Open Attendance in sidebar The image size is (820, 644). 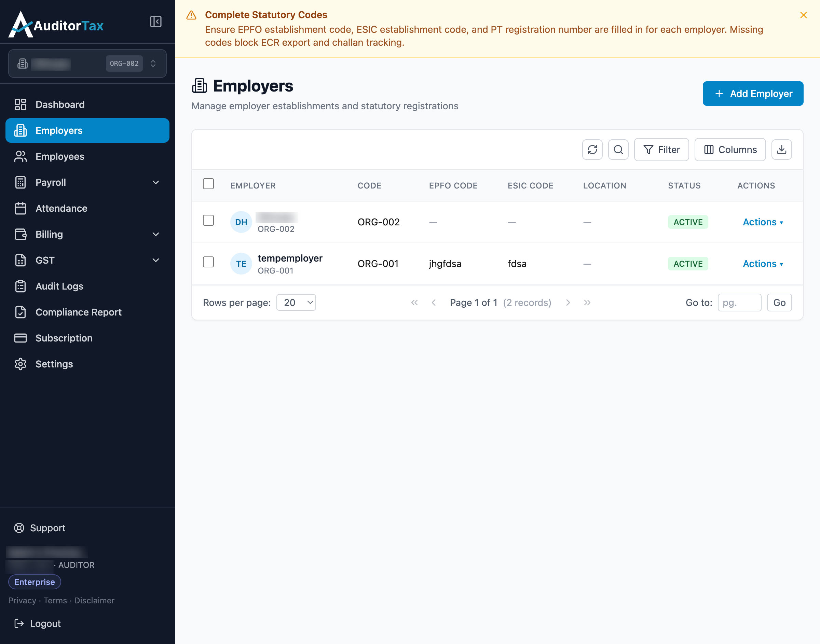pos(87,208)
